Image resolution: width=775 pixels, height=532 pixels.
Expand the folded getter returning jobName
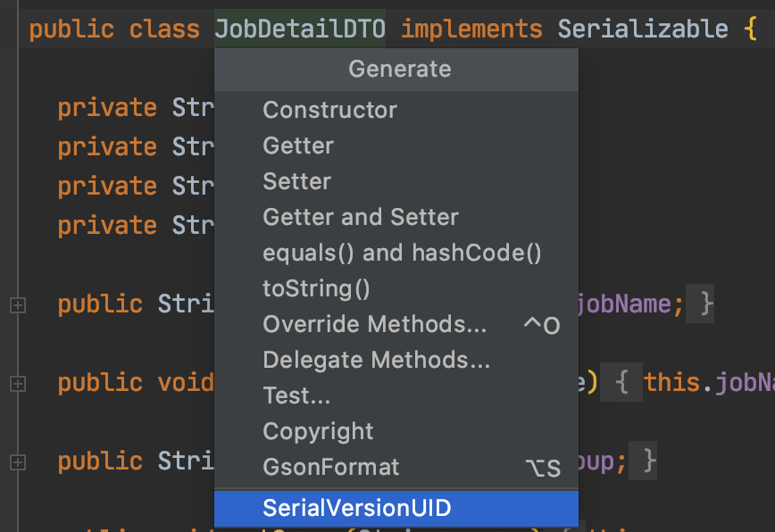[17, 304]
